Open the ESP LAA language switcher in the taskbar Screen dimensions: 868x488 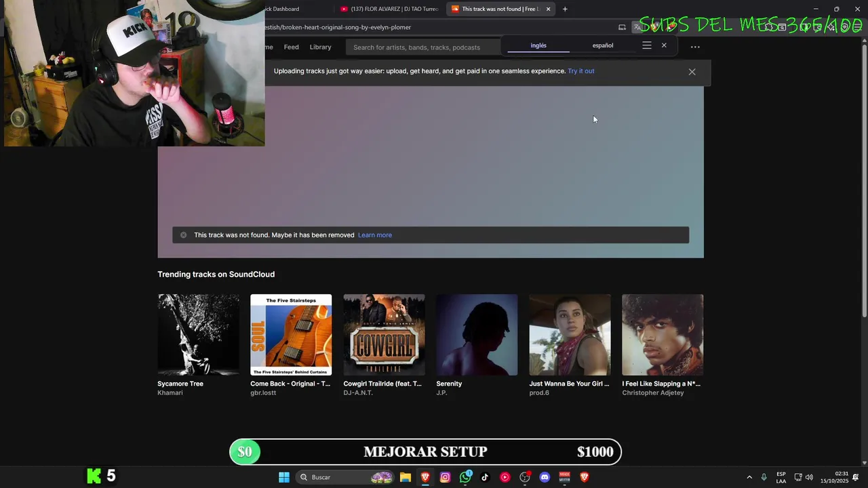(781, 477)
